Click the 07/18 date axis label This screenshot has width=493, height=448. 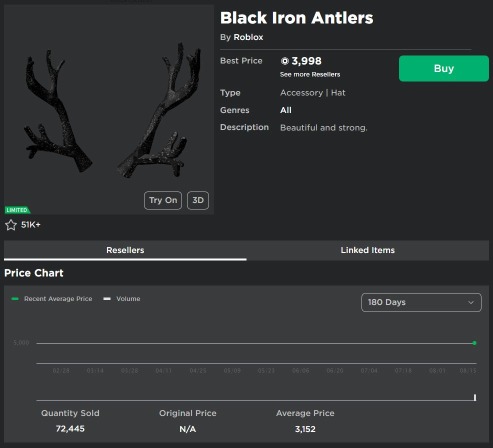403,370
